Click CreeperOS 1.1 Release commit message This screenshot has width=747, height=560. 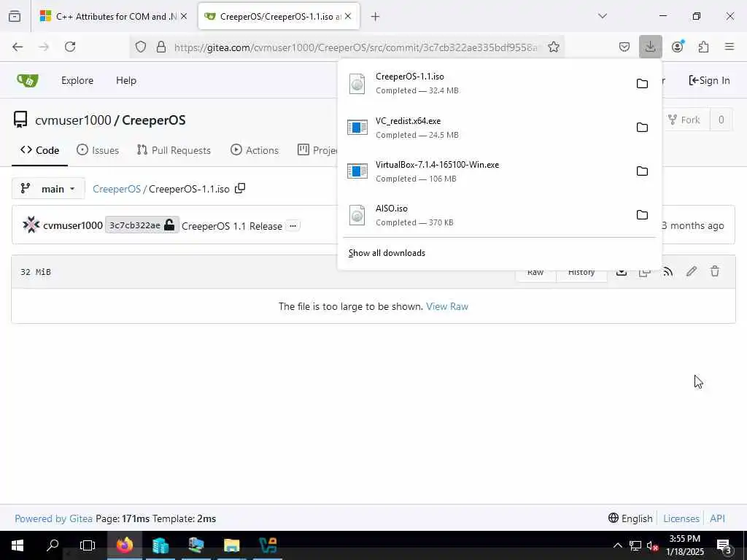tap(232, 226)
